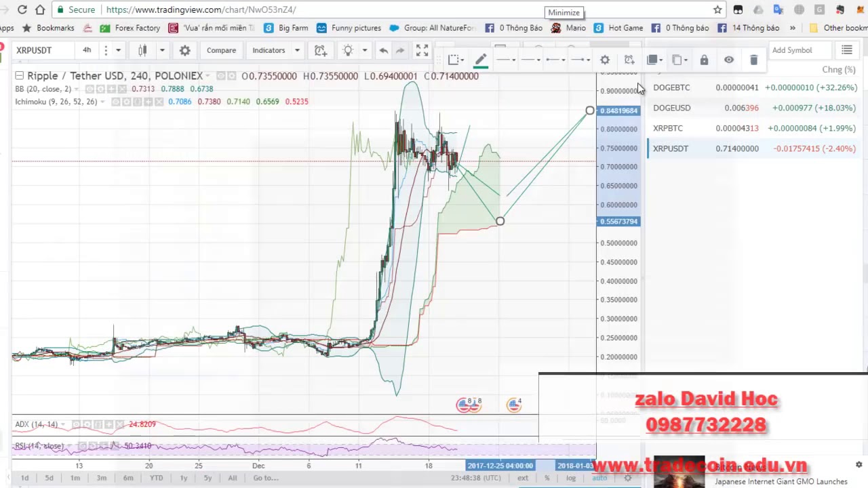The width and height of the screenshot is (868, 488).
Task: Select the 1m time range
Action: click(x=75, y=478)
